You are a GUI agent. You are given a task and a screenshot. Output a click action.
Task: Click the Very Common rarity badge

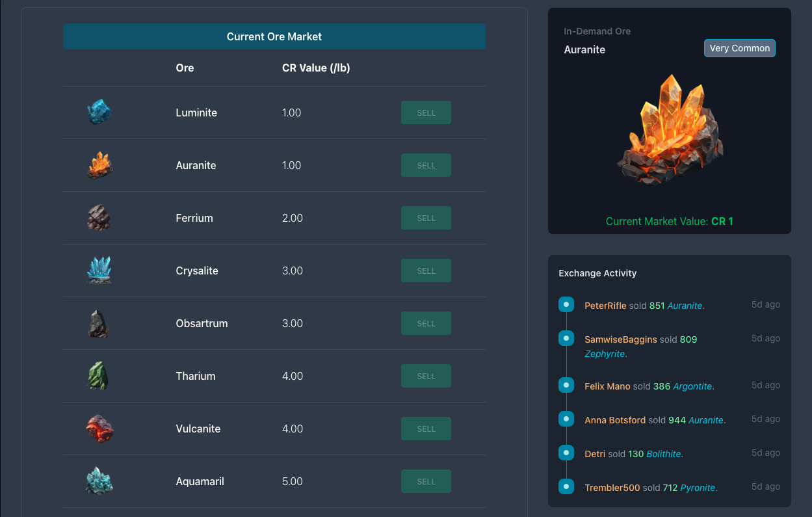(x=739, y=48)
